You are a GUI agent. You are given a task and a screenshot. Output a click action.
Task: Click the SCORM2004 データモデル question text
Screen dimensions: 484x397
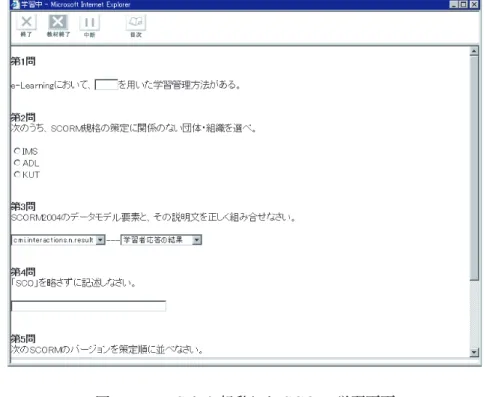153,217
